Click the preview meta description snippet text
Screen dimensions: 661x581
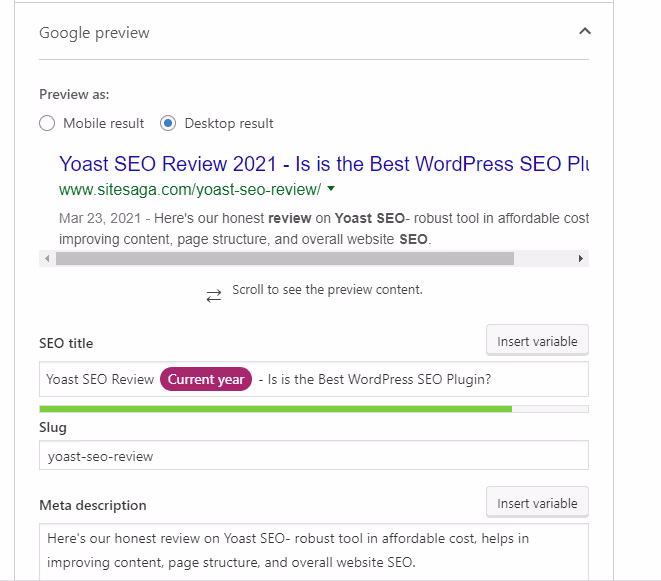tap(324, 229)
